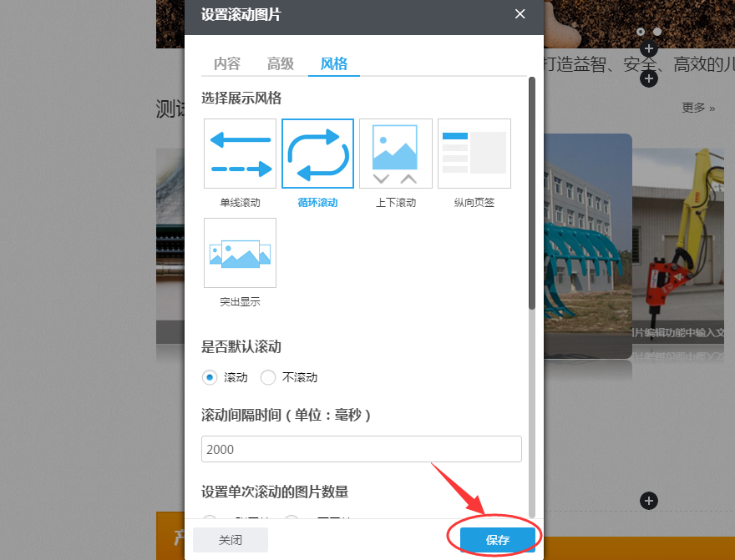Switch to the 高级 tab
This screenshot has height=560, width=735.
click(280, 63)
